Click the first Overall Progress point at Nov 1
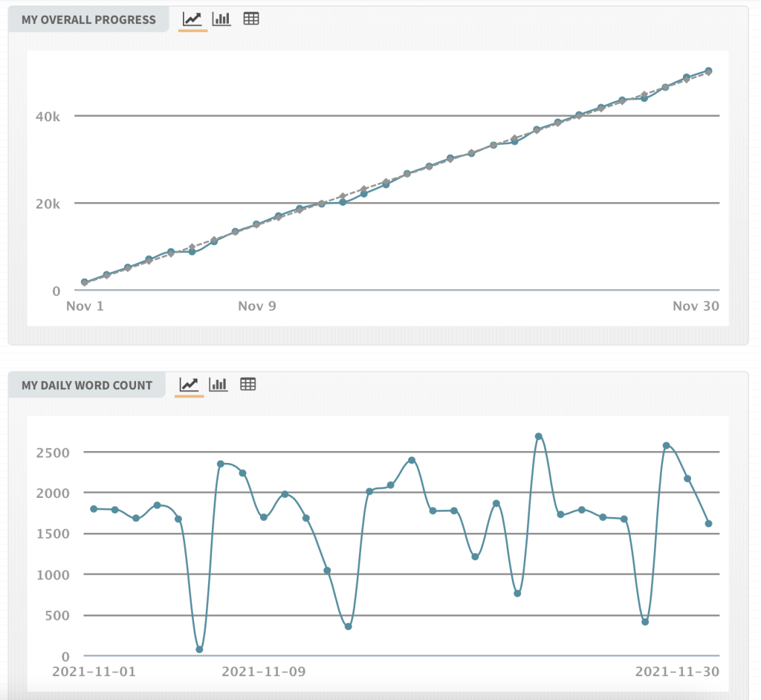 pos(85,282)
